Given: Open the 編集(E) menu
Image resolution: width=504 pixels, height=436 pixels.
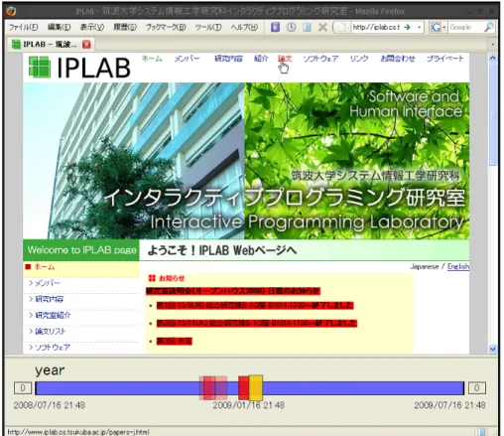Looking at the screenshot, I should click(x=60, y=27).
